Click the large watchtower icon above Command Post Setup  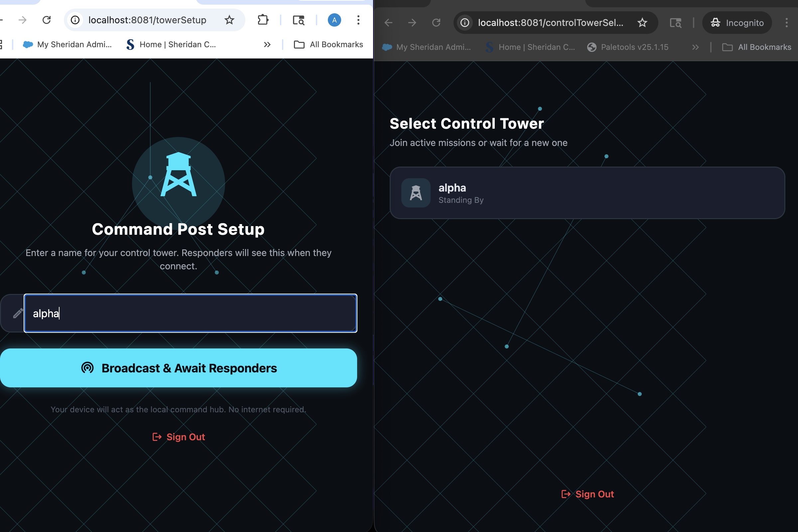click(179, 174)
